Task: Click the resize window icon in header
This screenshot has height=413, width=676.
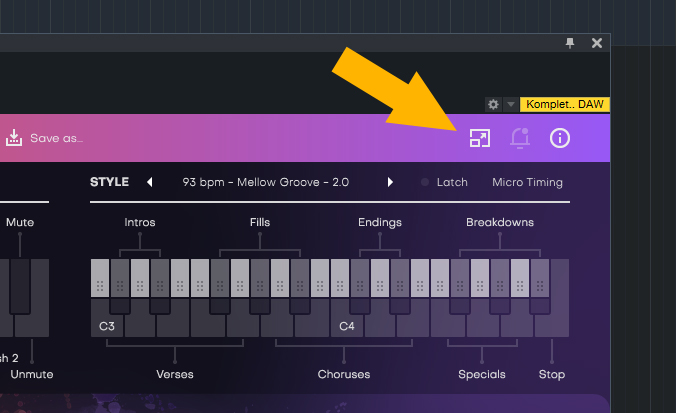Action: tap(480, 138)
